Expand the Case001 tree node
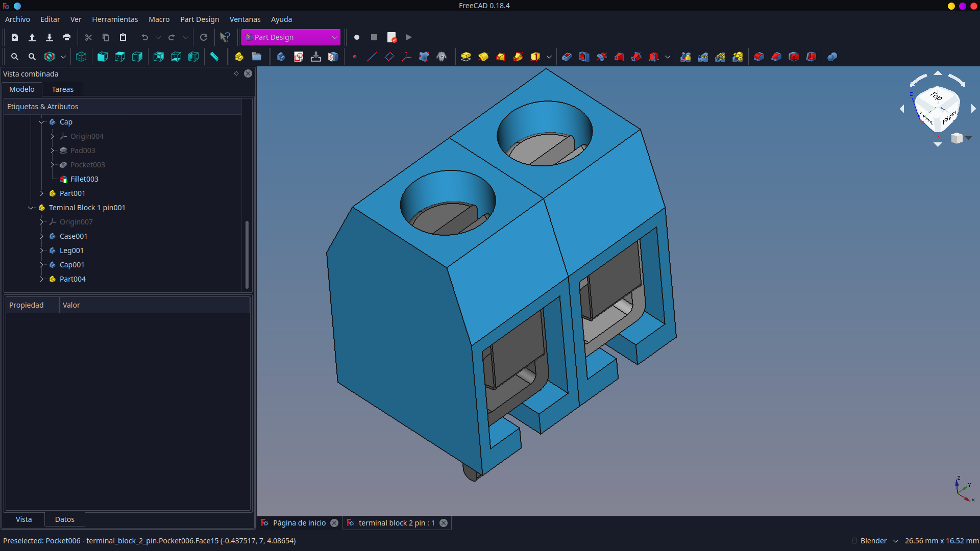The width and height of the screenshot is (980, 551). (41, 236)
